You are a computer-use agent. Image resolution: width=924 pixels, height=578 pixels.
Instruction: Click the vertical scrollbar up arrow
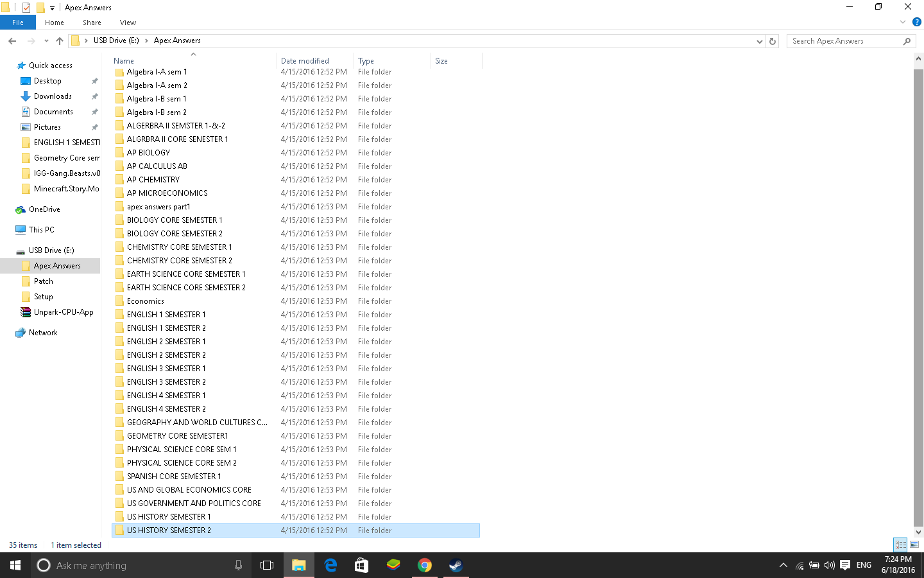tap(918, 58)
